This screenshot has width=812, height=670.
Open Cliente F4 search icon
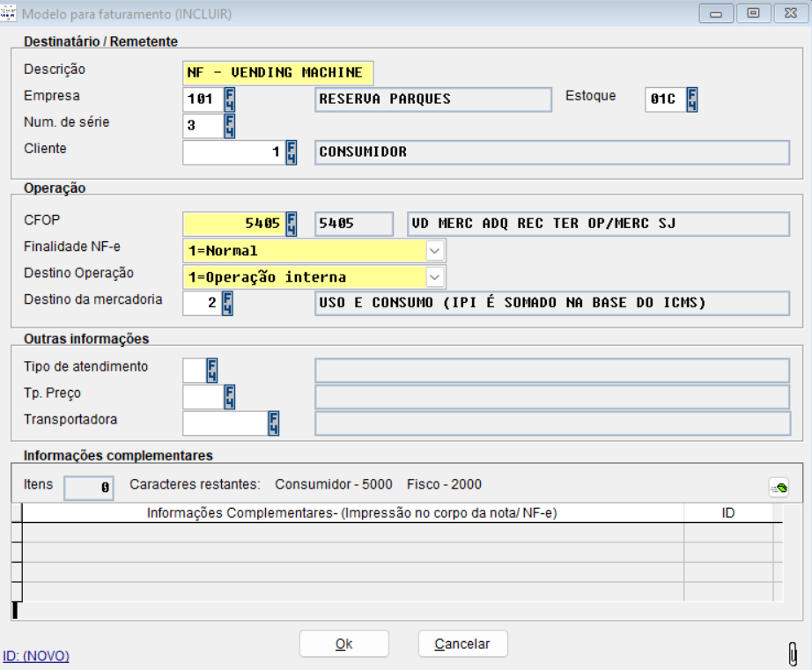[292, 152]
